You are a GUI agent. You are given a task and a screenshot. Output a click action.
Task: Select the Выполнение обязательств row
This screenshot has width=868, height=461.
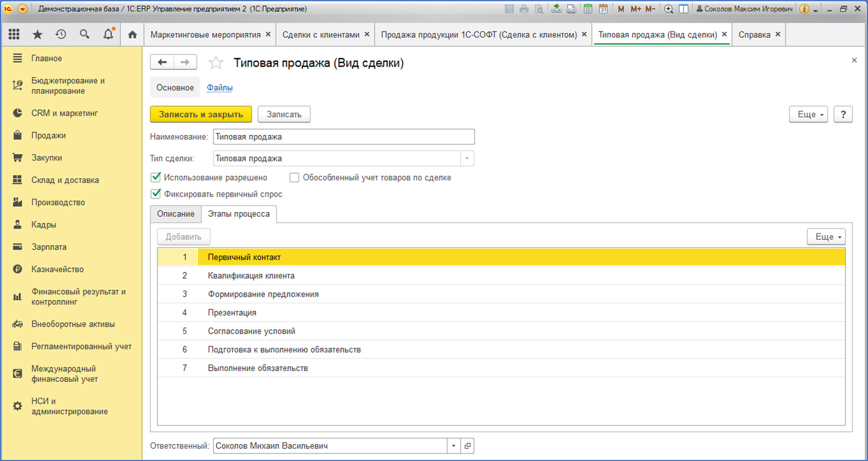501,368
